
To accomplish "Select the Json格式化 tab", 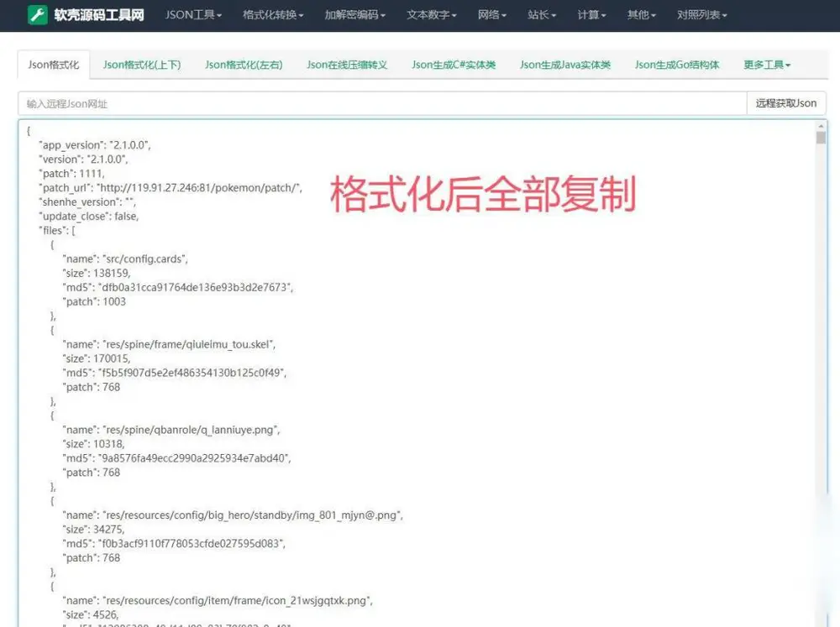I will (54, 65).
